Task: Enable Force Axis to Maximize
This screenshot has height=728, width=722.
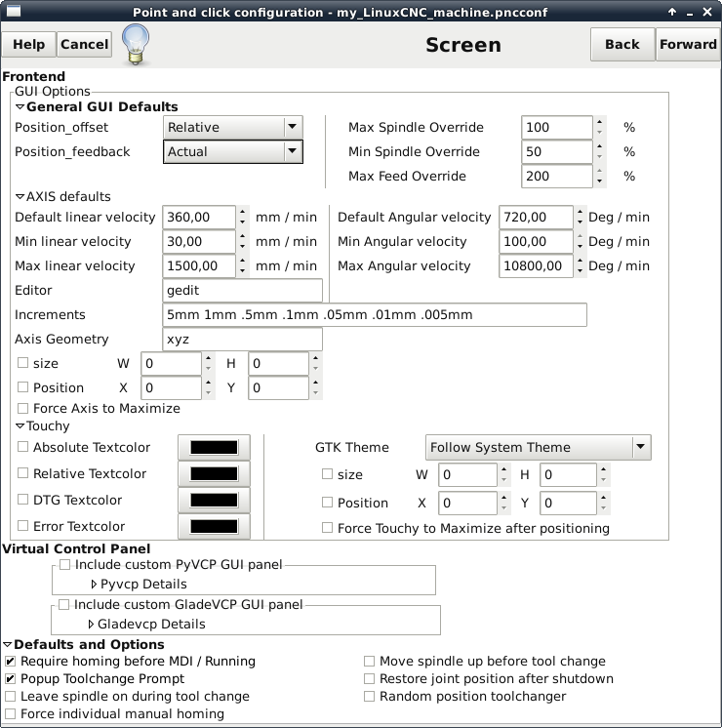Action: (23, 409)
